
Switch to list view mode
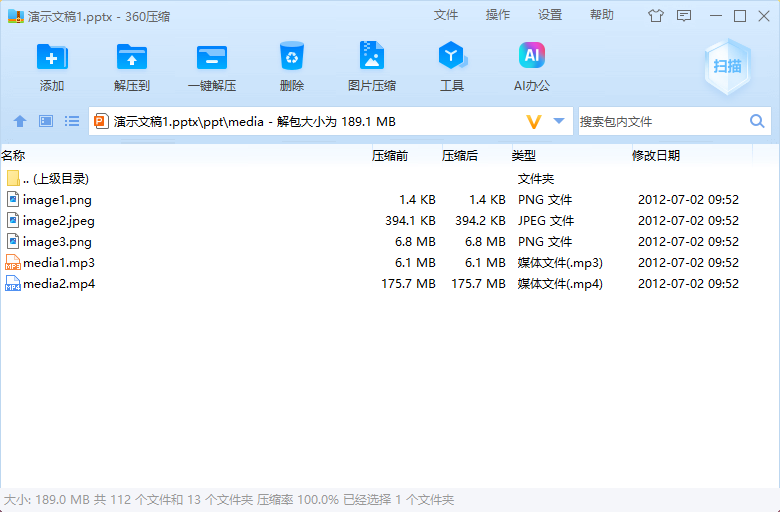[72, 121]
